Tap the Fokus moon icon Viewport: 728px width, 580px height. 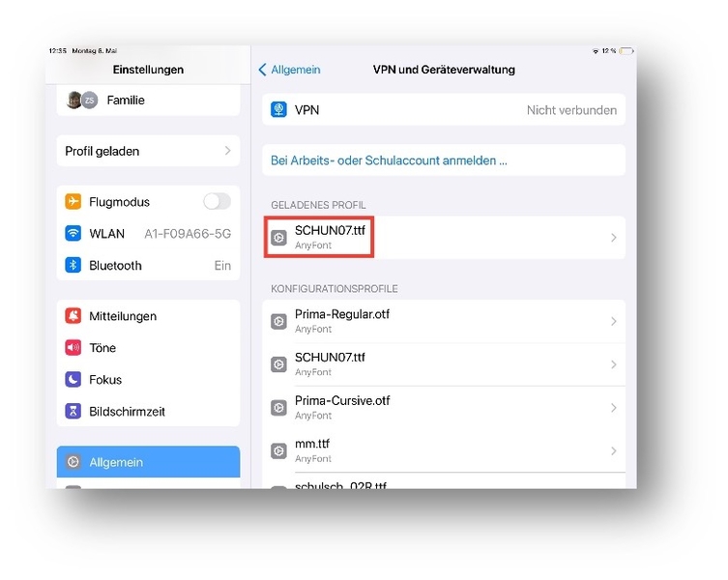[x=73, y=380]
